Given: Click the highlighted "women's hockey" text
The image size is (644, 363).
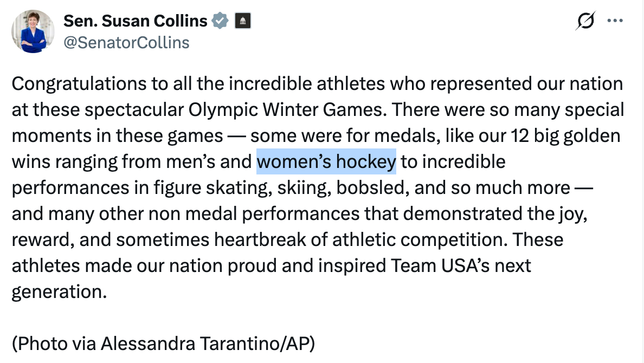Looking at the screenshot, I should point(326,161).
